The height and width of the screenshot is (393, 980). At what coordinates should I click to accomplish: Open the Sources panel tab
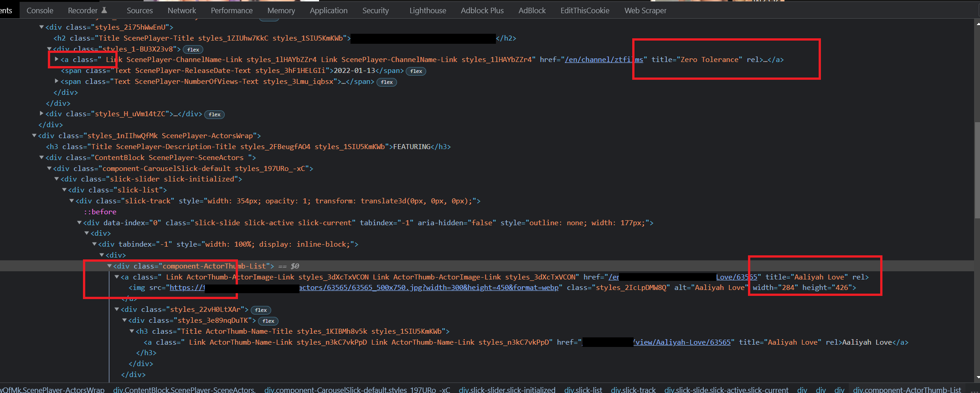tap(139, 10)
